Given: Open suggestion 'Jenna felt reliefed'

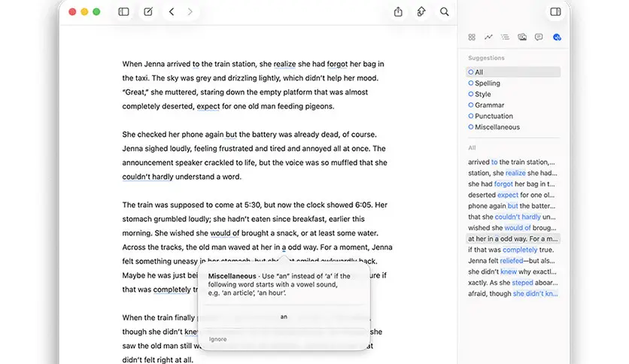Looking at the screenshot, I should click(512, 260).
